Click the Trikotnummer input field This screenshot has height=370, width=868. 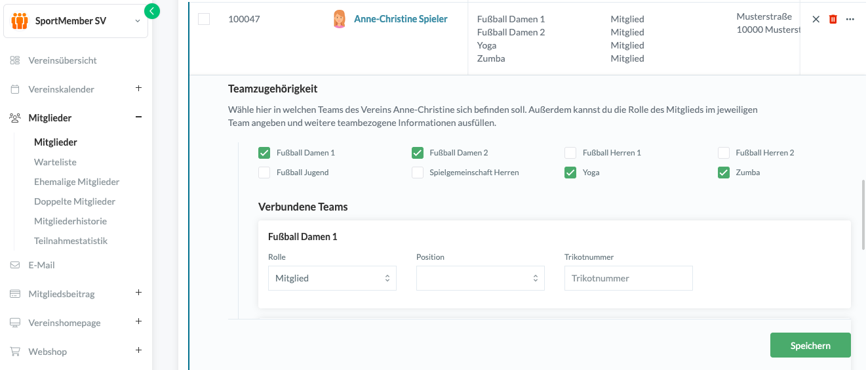(628, 278)
